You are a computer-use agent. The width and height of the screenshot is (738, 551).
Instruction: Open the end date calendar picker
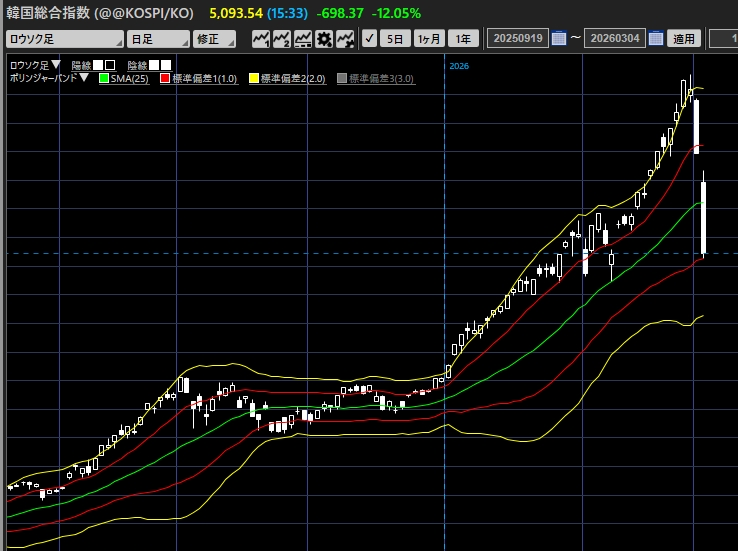(x=656, y=39)
